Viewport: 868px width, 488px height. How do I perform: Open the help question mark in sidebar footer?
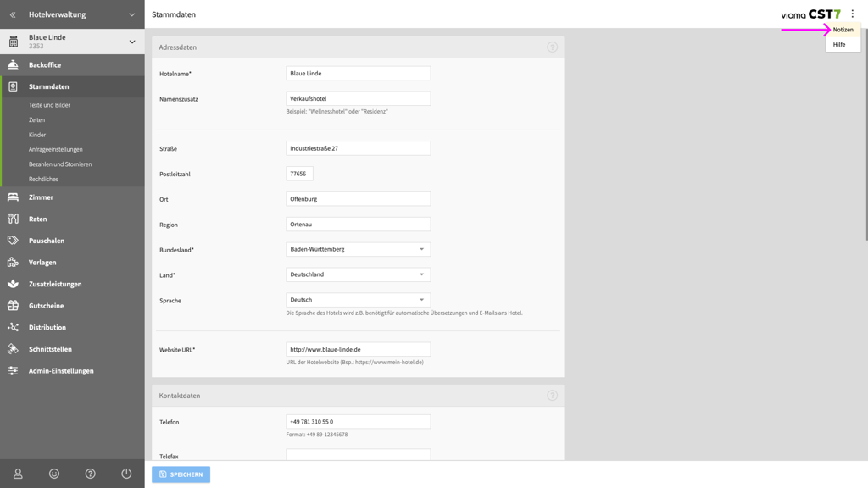[91, 474]
